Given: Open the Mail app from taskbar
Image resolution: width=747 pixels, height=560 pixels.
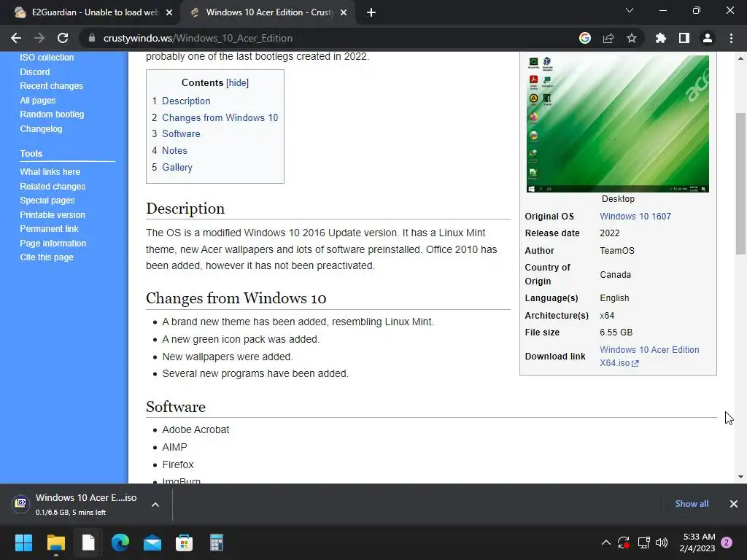Looking at the screenshot, I should [x=152, y=542].
